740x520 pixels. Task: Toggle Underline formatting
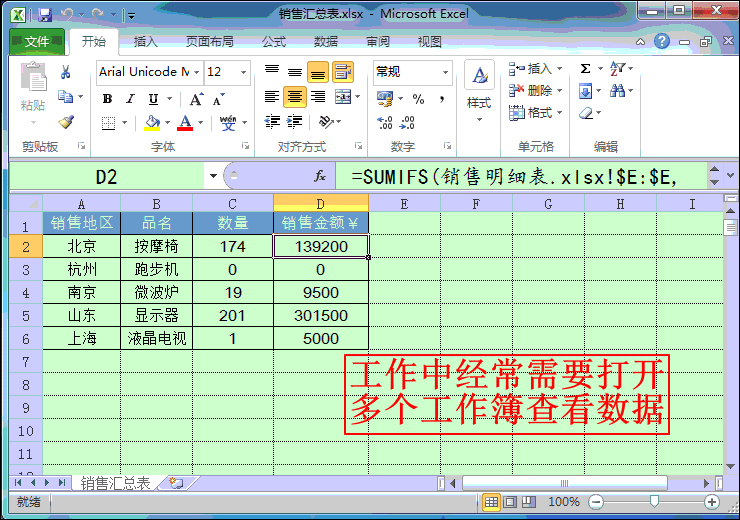153,99
